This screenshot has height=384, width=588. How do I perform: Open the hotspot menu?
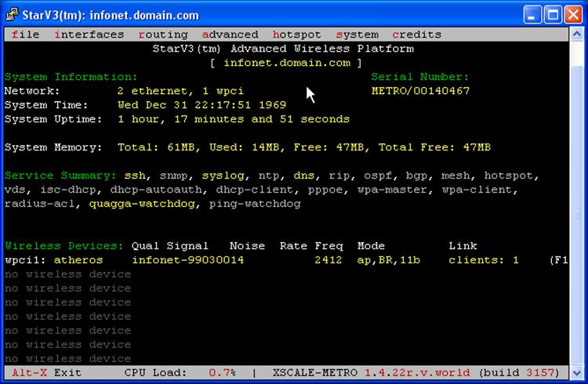[x=297, y=34]
